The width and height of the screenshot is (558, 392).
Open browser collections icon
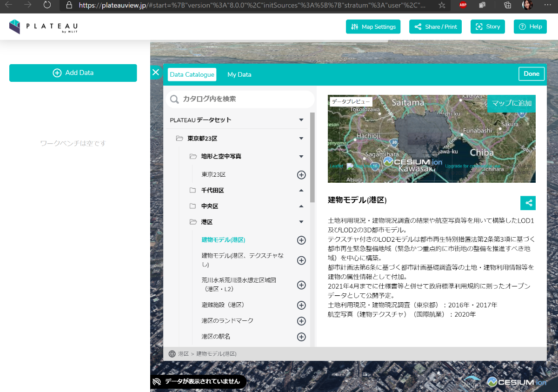tap(508, 5)
